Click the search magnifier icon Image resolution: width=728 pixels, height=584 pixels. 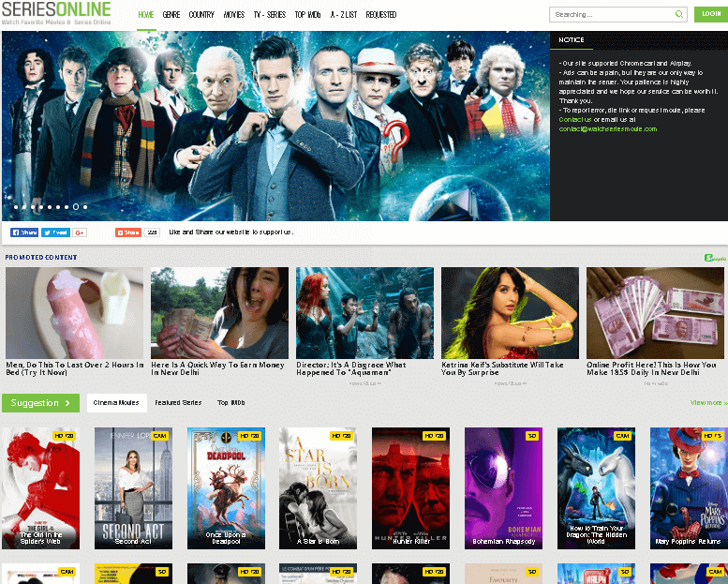click(x=678, y=14)
